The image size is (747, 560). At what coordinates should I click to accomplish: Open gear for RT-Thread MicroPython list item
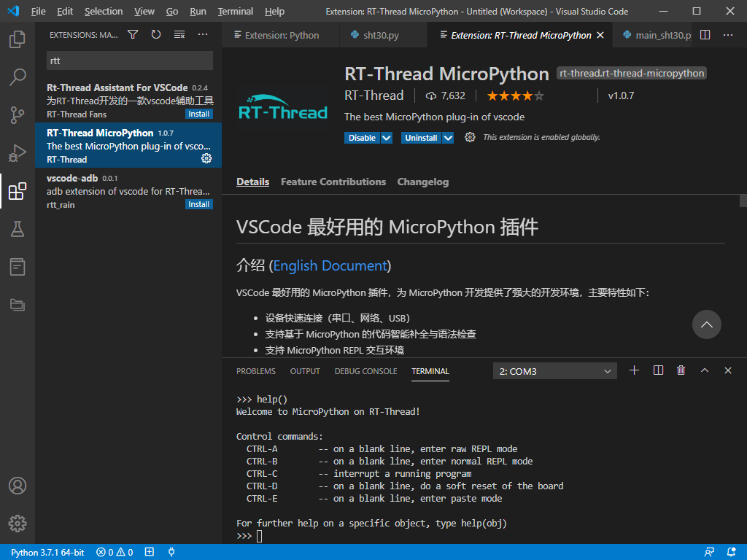(x=206, y=158)
